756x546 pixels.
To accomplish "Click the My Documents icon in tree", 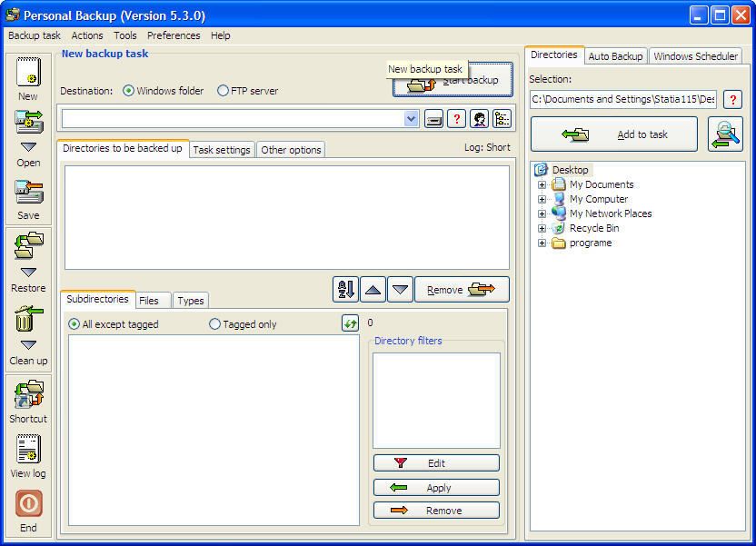I will pos(559,184).
